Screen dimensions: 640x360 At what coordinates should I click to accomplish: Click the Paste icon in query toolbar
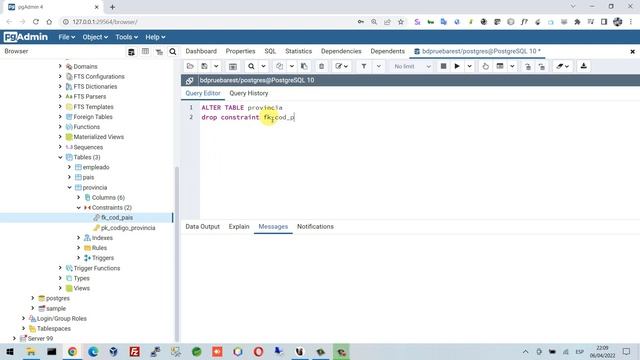click(x=304, y=66)
